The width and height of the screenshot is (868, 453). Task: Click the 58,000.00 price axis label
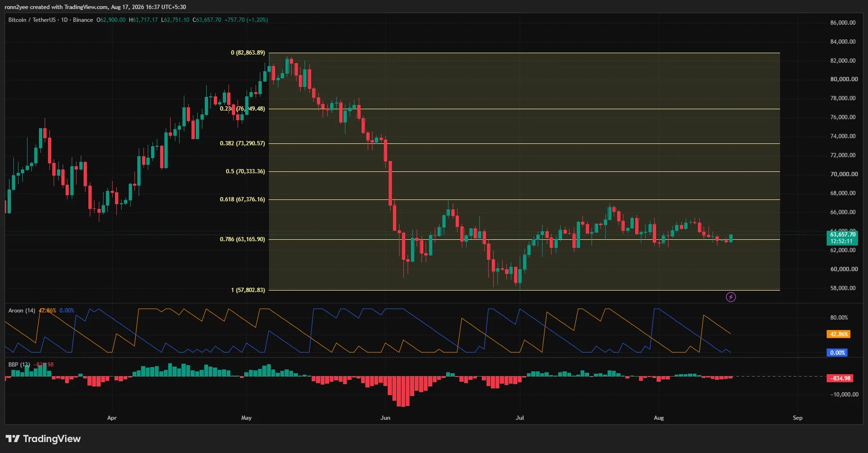(x=843, y=288)
